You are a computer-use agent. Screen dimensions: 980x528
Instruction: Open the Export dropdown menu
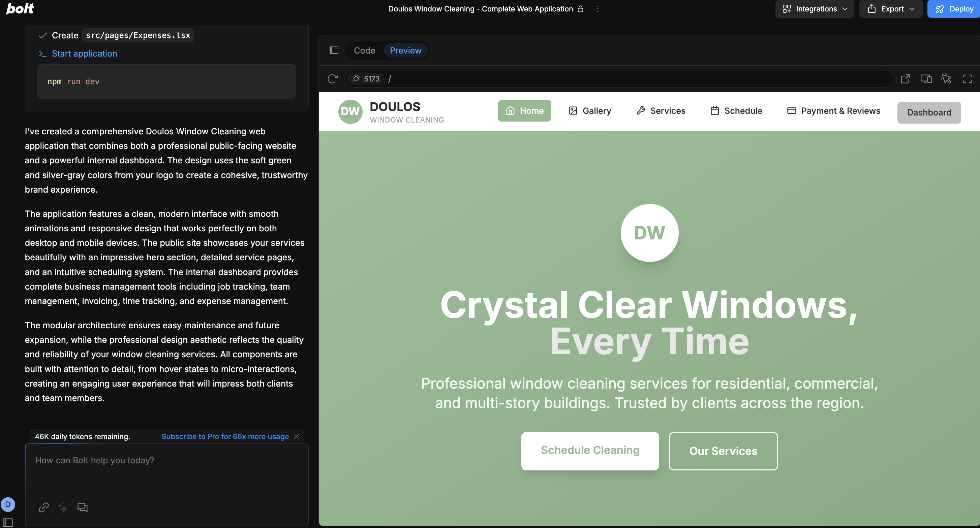[x=891, y=9]
